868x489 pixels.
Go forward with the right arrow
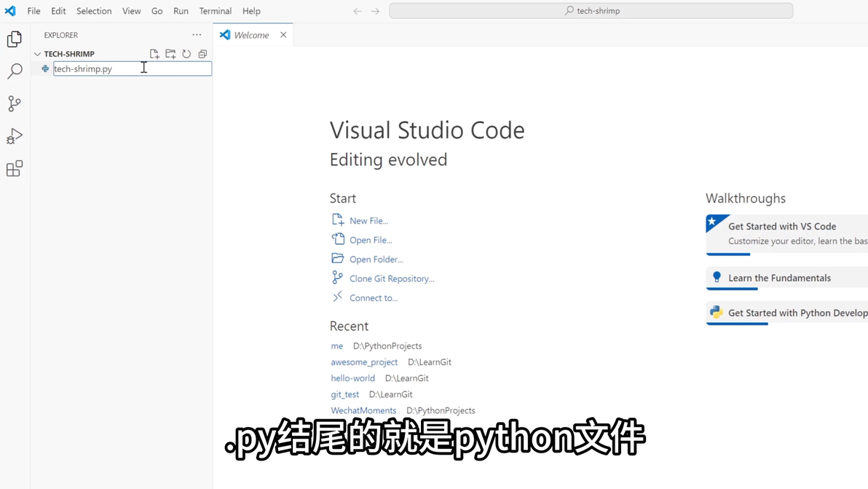pyautogui.click(x=375, y=11)
